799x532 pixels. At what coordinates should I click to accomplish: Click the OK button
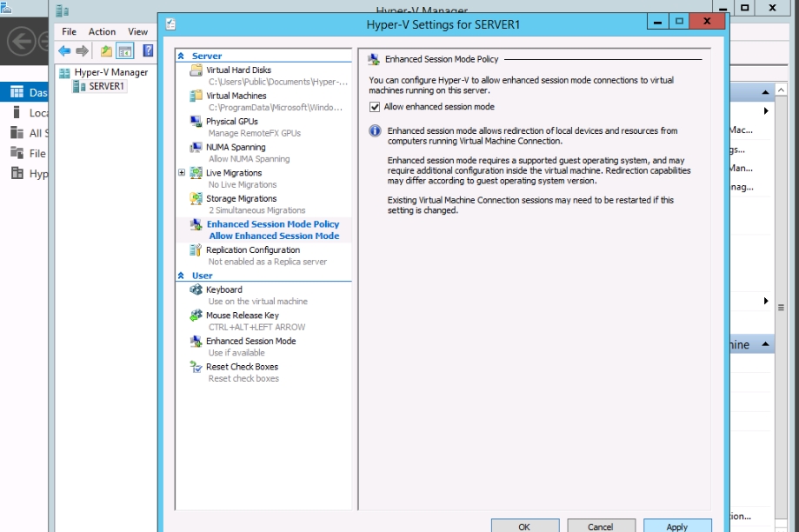coord(524,526)
